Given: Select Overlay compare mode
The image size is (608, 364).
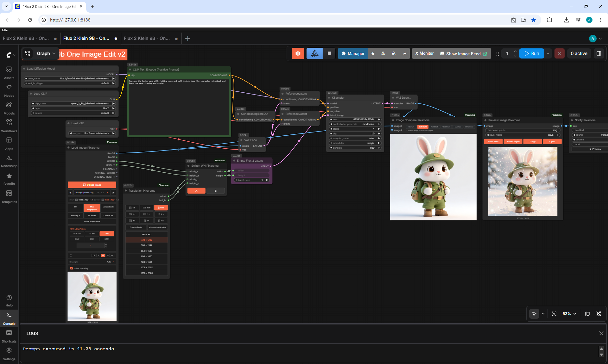Looking at the screenshot, I should point(458,127).
